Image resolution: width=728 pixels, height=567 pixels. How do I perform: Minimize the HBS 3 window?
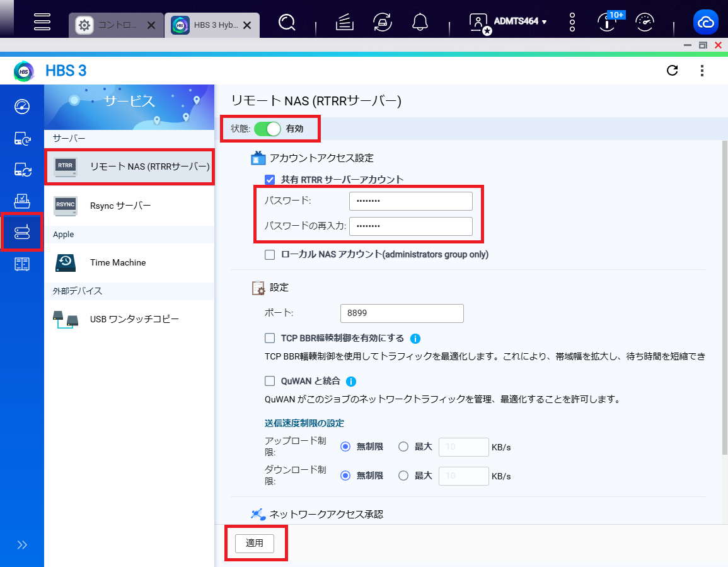tap(688, 45)
